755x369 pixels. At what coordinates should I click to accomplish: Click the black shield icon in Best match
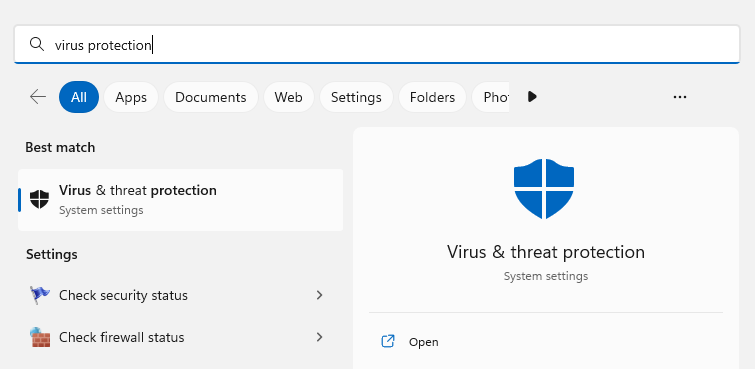point(39,199)
